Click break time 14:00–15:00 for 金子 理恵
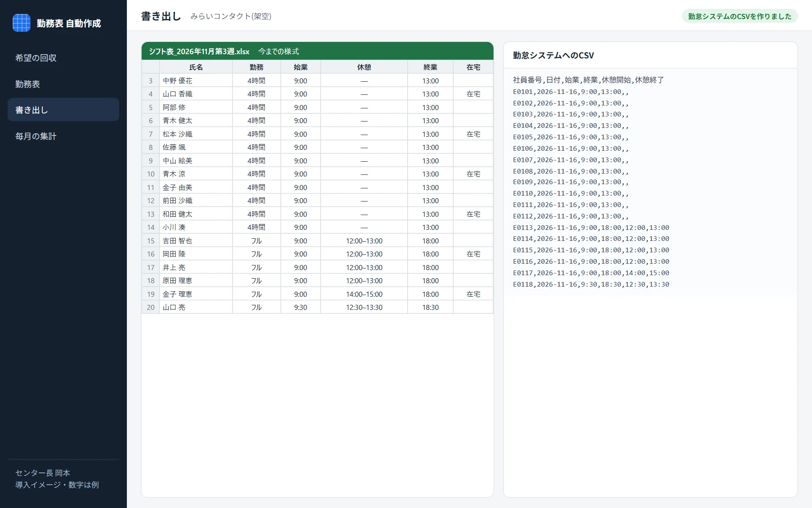Viewport: 812px width, 508px height. 364,294
